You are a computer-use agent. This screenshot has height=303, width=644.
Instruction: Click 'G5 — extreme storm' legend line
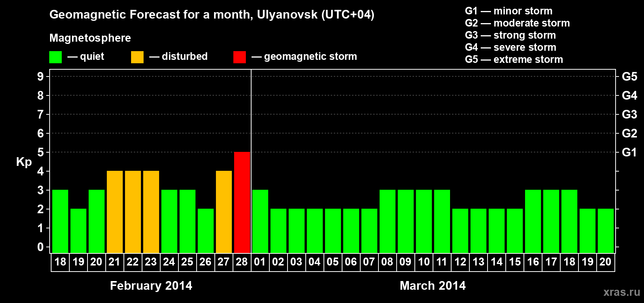(514, 59)
